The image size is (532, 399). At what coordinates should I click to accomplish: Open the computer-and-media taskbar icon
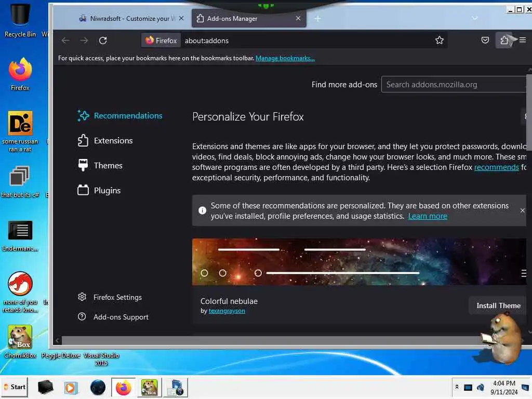pos(176,387)
